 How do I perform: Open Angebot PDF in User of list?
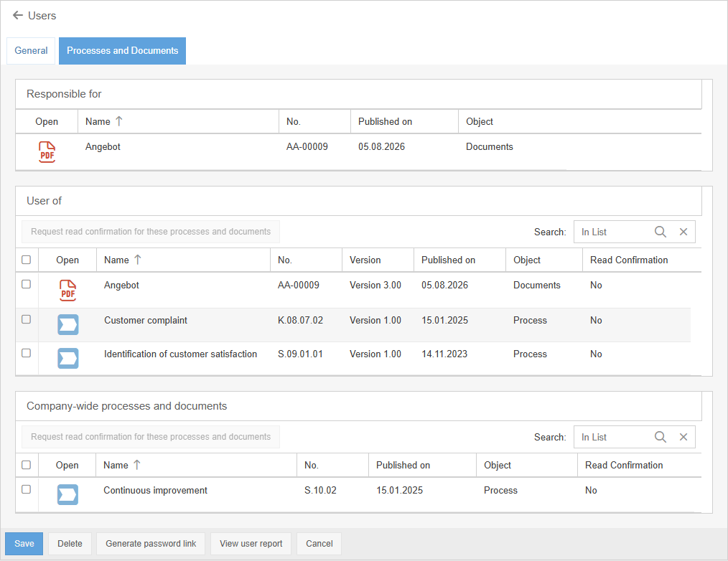click(67, 291)
